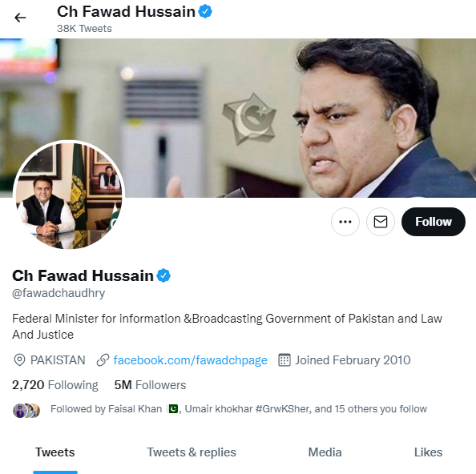The height and width of the screenshot is (474, 476).
Task: Select the Media tab
Action: [325, 452]
